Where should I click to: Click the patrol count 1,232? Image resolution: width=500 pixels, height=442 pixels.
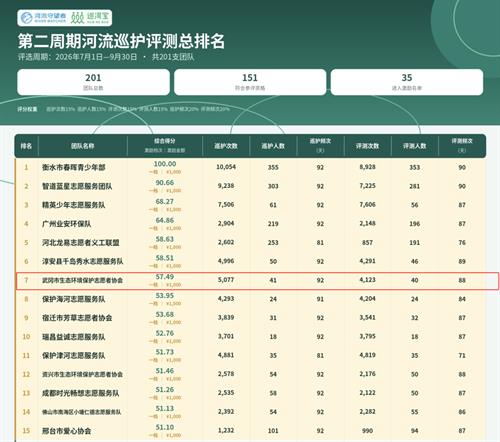pyautogui.click(x=226, y=431)
